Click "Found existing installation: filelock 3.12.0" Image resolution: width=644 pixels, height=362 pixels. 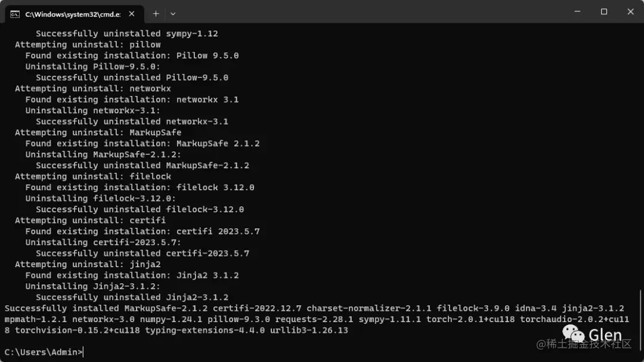[140, 187]
